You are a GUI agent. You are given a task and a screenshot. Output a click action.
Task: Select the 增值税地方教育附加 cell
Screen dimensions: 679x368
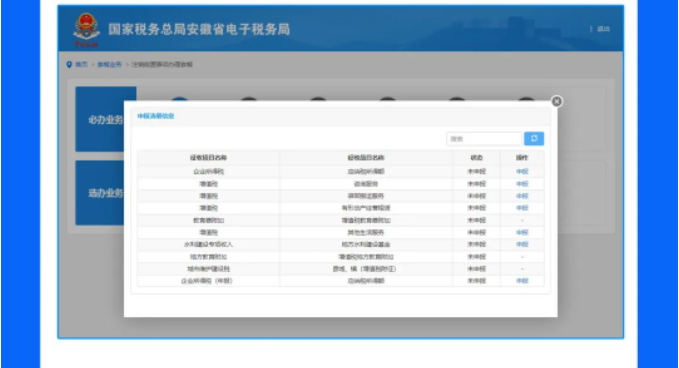(366, 257)
